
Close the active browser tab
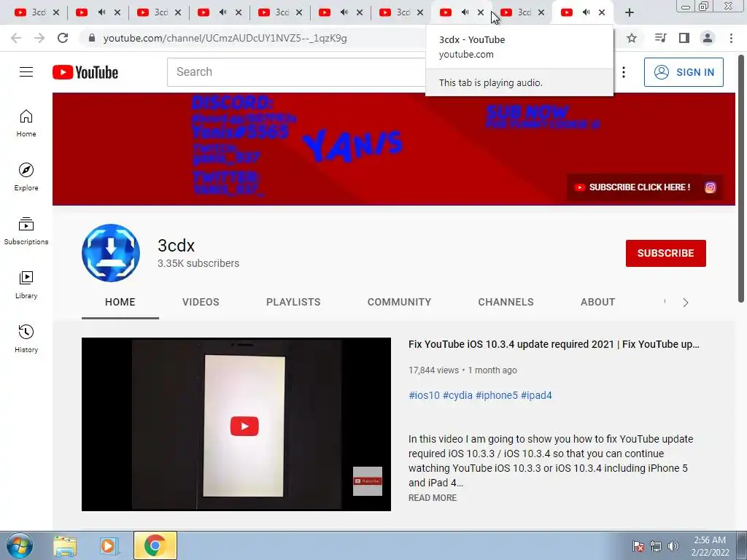coord(602,12)
